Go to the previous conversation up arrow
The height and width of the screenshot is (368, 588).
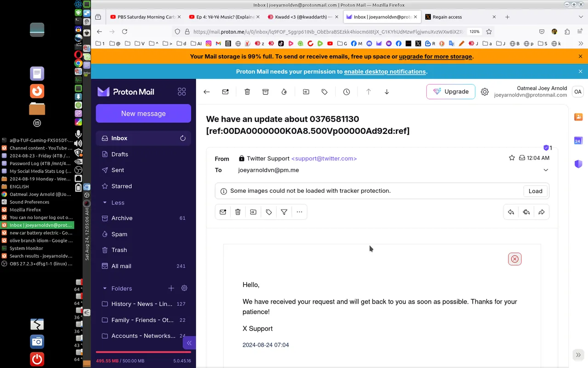pos(368,92)
